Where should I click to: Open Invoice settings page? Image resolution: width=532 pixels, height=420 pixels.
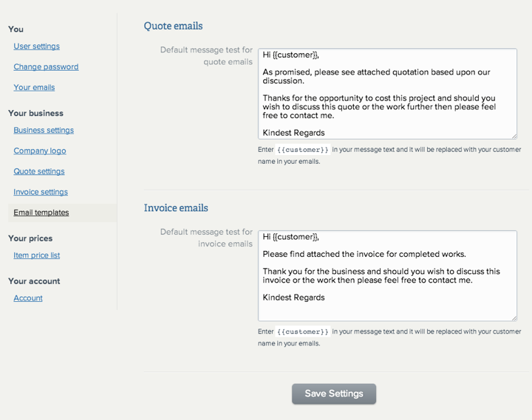tap(41, 192)
